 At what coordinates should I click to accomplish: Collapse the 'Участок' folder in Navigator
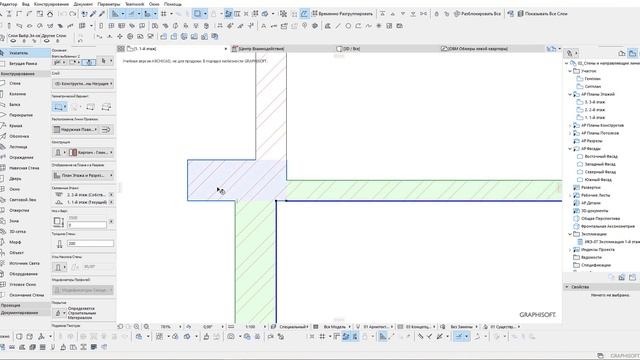(x=570, y=71)
